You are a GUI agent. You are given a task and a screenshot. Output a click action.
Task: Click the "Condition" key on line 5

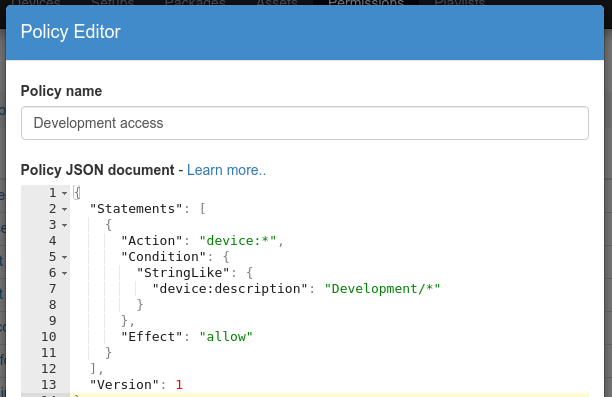(163, 256)
